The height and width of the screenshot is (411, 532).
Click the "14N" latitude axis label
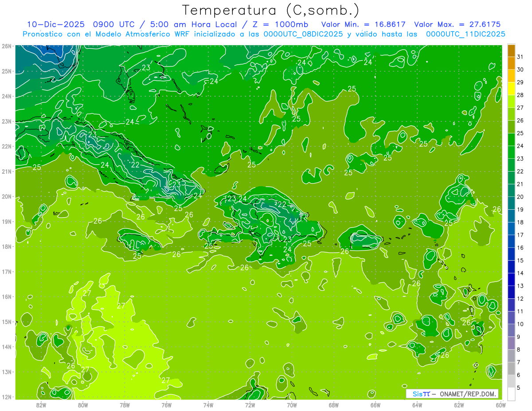(x=6, y=347)
